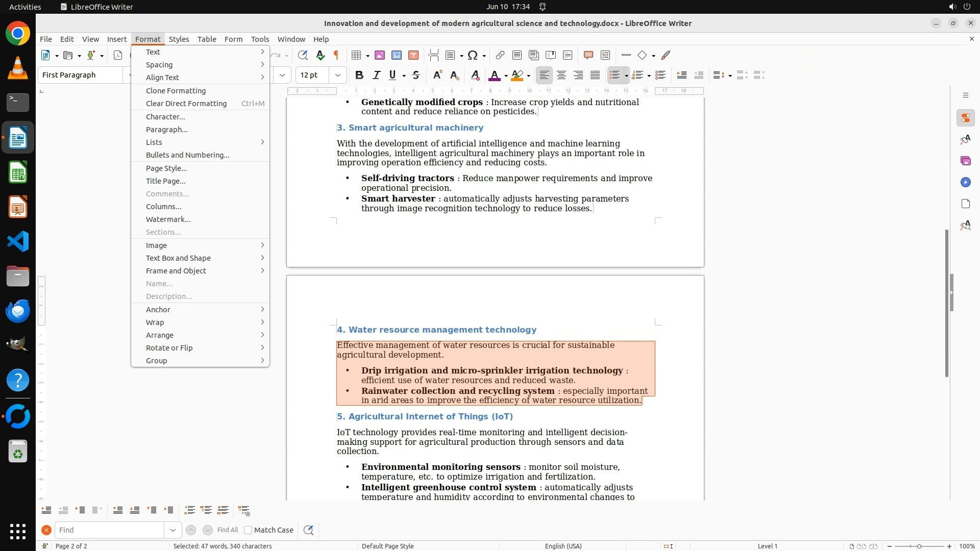980x551 pixels.
Task: Open the sidebar Navigator panel
Action: coord(965,182)
